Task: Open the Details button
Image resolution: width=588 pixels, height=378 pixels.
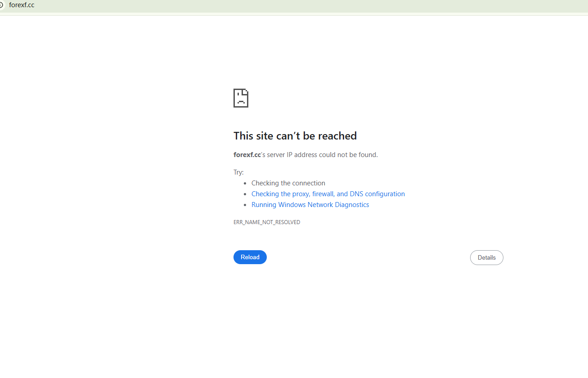Action: click(x=486, y=257)
